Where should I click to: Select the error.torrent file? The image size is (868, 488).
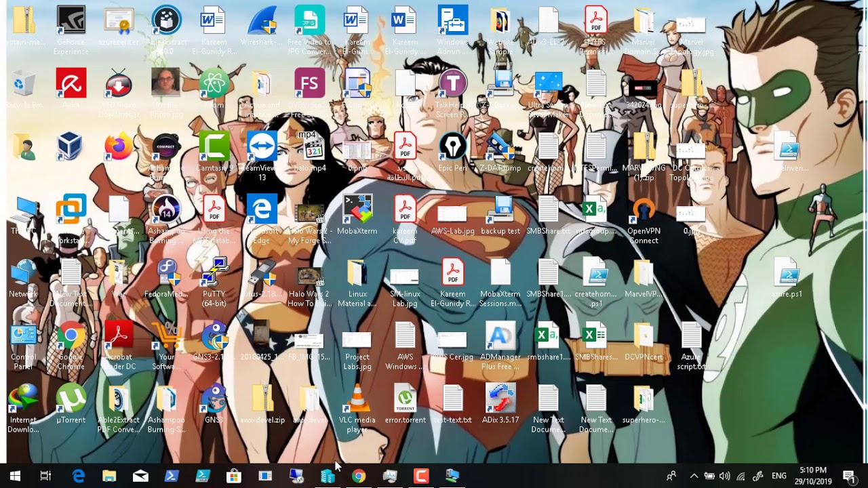click(405, 399)
